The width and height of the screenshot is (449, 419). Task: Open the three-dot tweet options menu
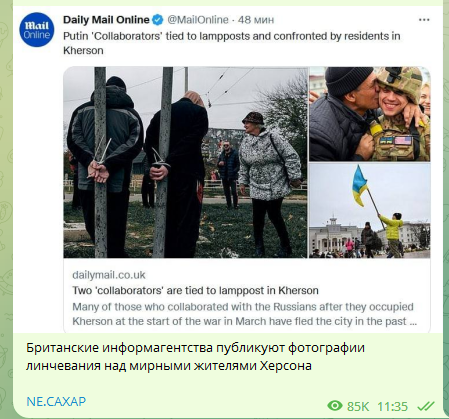pyautogui.click(x=424, y=20)
